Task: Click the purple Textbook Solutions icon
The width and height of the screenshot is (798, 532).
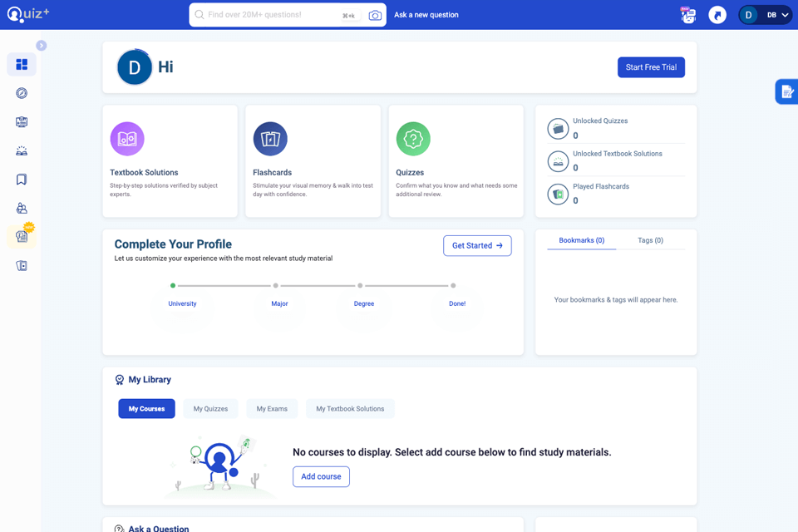Action: (x=127, y=139)
